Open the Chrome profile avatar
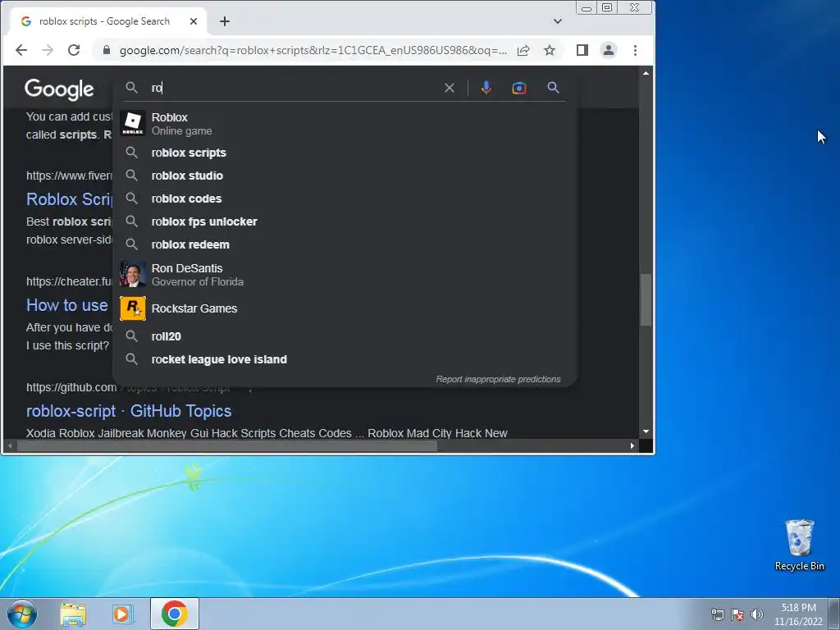840x630 pixels. (609, 50)
